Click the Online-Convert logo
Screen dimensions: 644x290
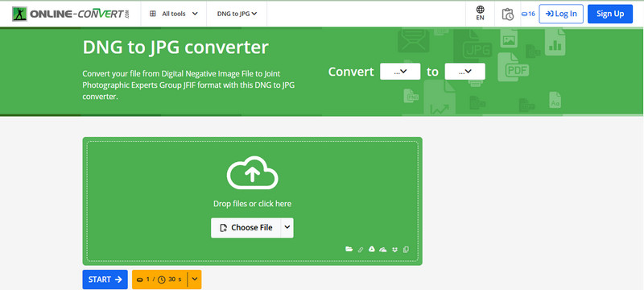(x=71, y=14)
